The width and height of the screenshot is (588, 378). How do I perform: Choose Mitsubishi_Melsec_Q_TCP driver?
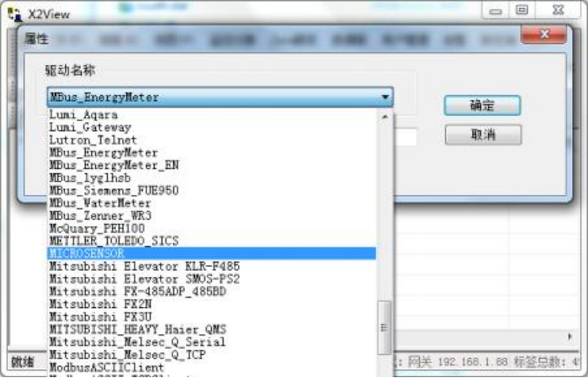point(212,355)
